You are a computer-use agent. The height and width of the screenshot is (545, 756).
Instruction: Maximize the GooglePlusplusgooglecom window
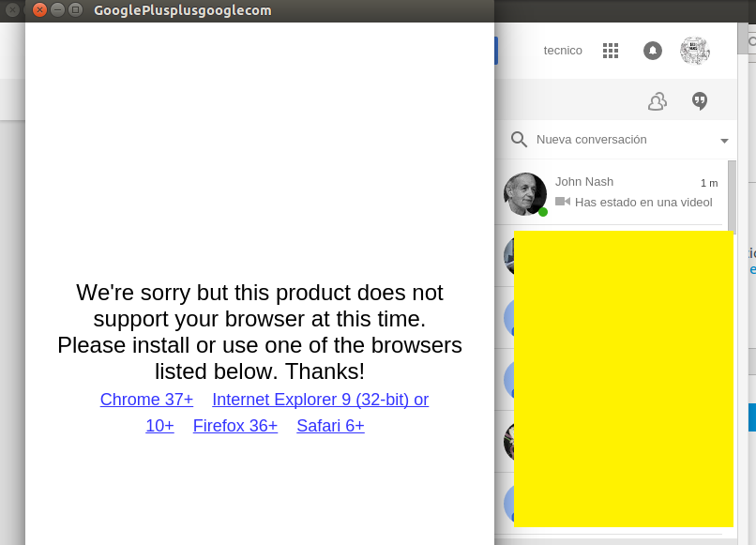(75, 10)
